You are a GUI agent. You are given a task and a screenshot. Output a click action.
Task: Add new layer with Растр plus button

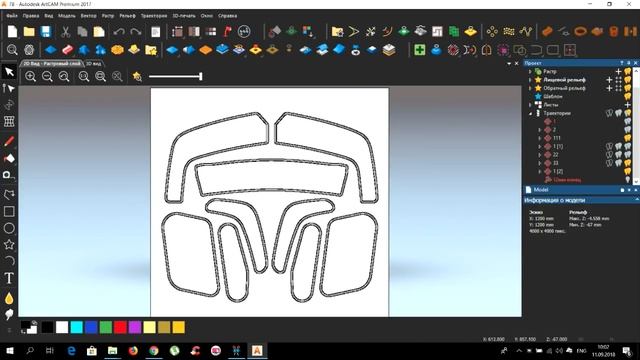tap(618, 71)
